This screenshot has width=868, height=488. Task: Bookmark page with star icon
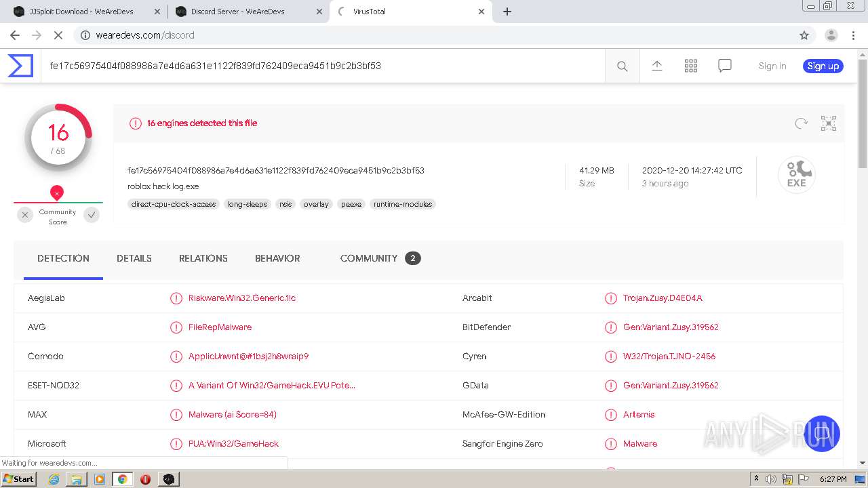click(x=804, y=35)
